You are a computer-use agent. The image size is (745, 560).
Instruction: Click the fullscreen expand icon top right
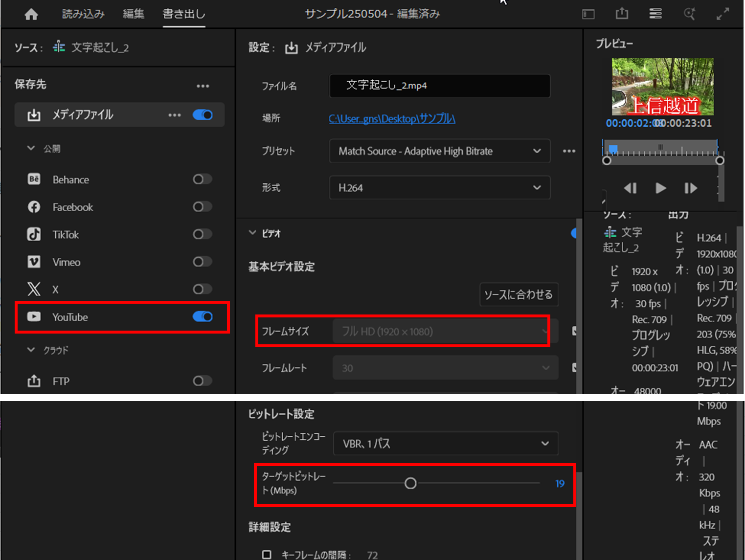click(x=722, y=14)
